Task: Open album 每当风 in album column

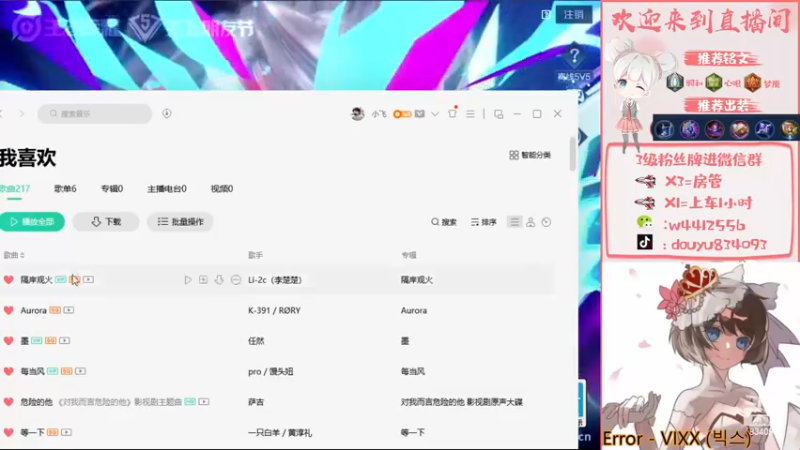Action: point(413,371)
